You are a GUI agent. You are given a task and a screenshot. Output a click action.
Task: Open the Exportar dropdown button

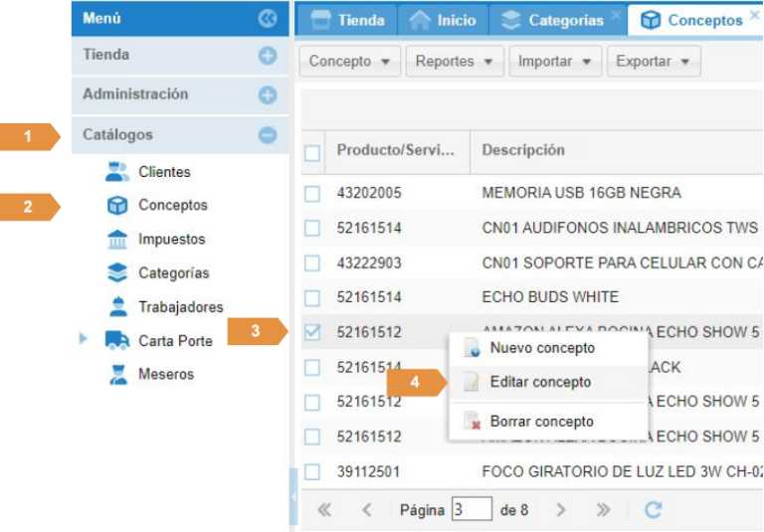click(x=653, y=62)
